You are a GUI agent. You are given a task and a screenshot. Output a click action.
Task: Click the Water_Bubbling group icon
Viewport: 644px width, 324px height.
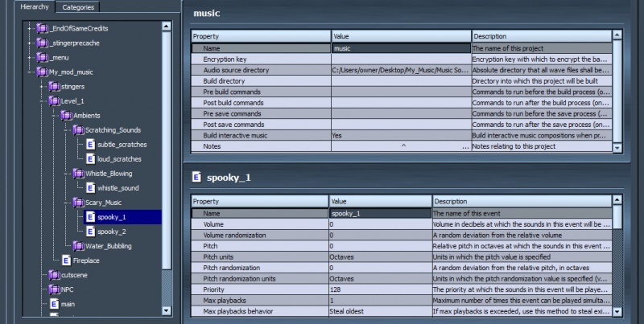pyautogui.click(x=79, y=246)
